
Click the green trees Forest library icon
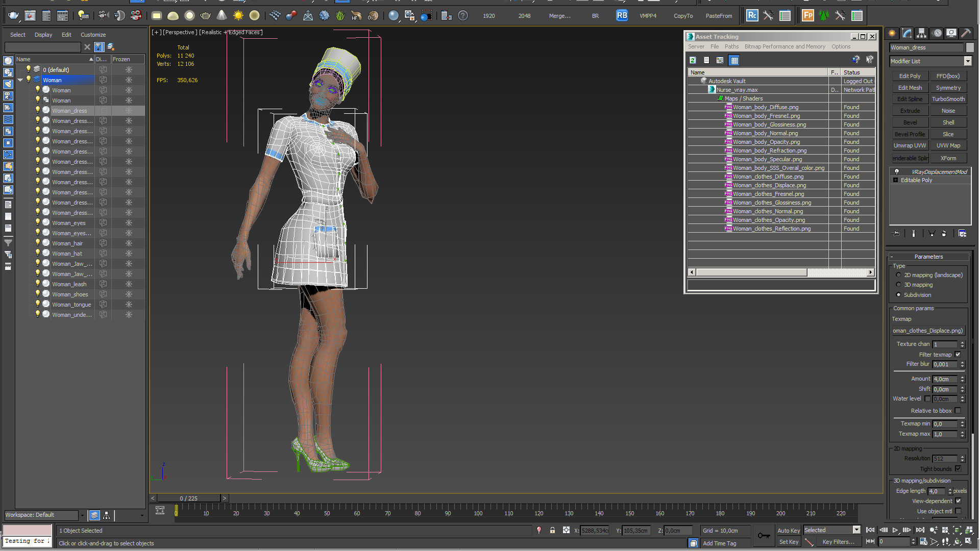(824, 16)
